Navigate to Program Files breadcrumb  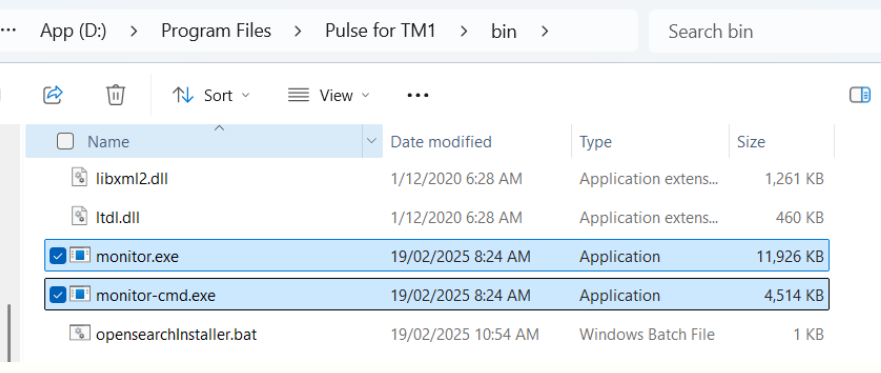(216, 31)
